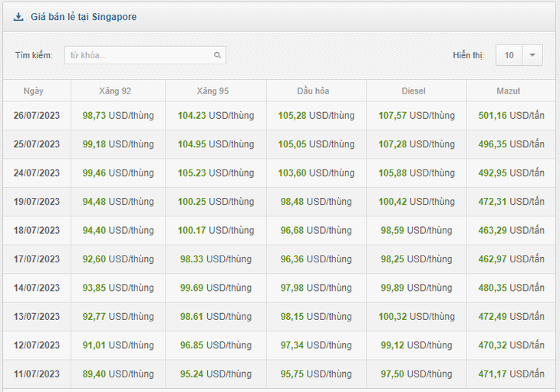
Task: Open the Hiển thị dropdown arrow
Action: pos(532,55)
